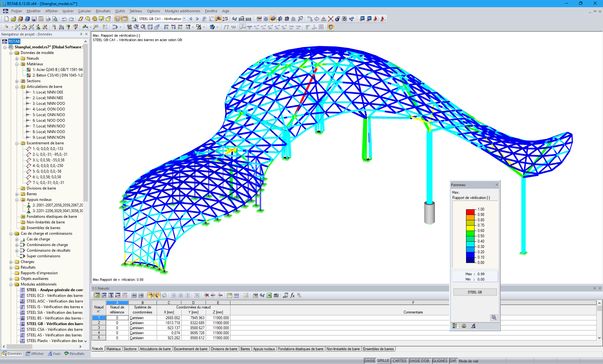The width and height of the screenshot is (603, 364).
Task: Open the Calculer menu
Action: [84, 11]
